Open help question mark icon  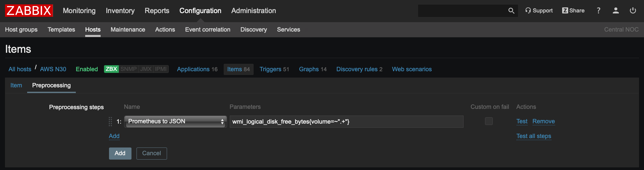[598, 11]
